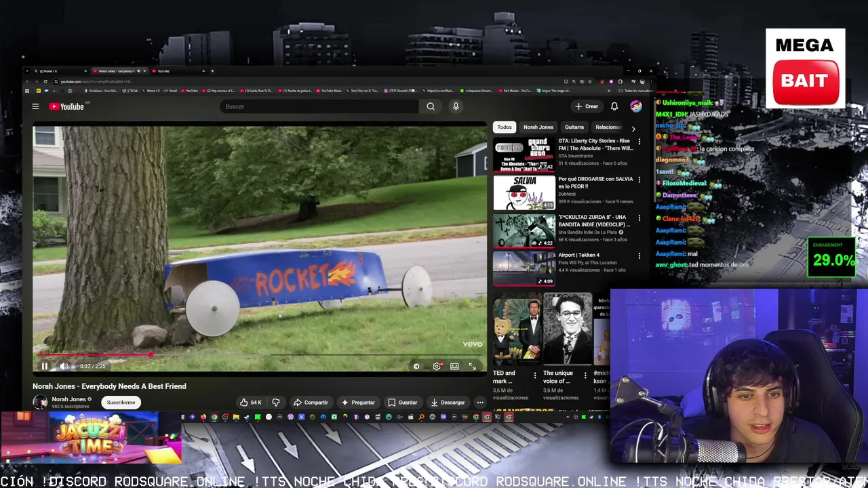Share the video via Compartir
The width and height of the screenshot is (868, 488).
[x=311, y=402]
